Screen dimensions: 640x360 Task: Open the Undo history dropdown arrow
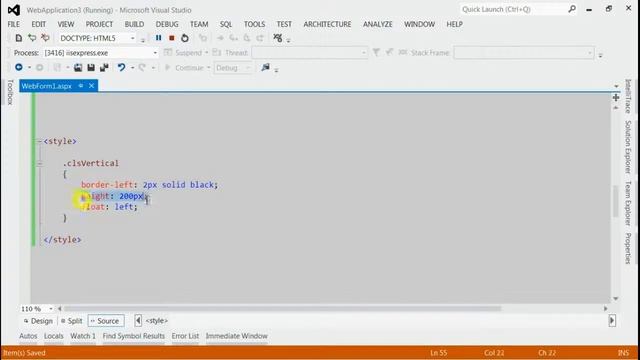coord(132,68)
